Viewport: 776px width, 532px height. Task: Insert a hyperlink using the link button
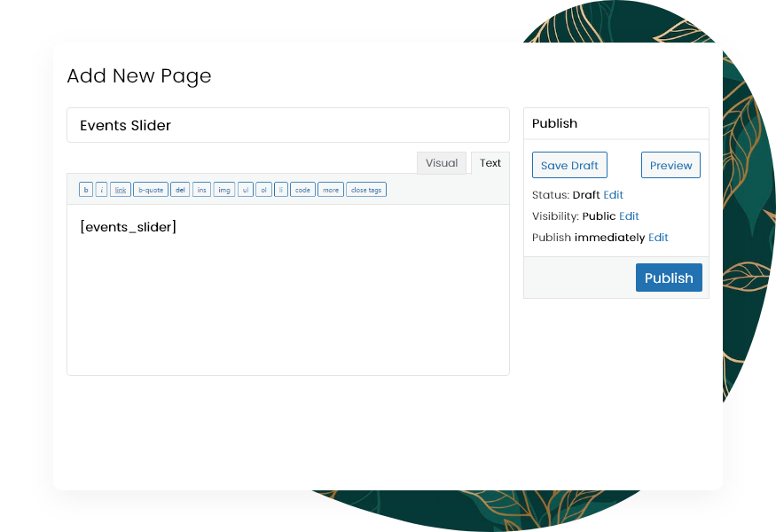pos(120,189)
